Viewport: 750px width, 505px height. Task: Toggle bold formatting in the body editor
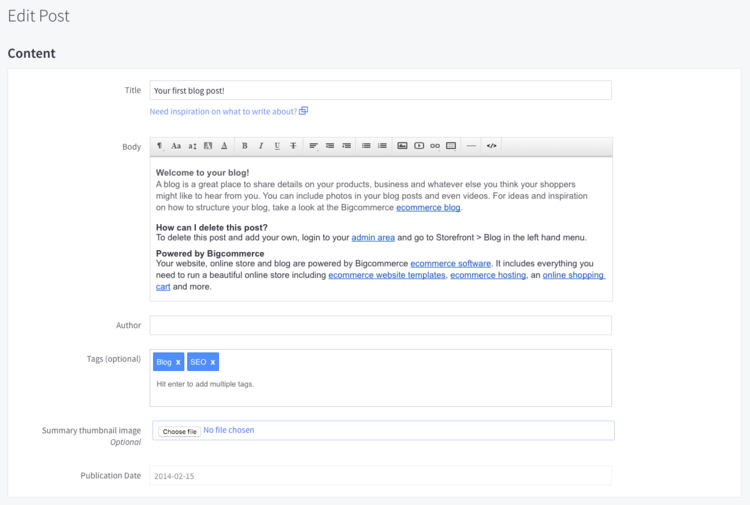click(244, 146)
